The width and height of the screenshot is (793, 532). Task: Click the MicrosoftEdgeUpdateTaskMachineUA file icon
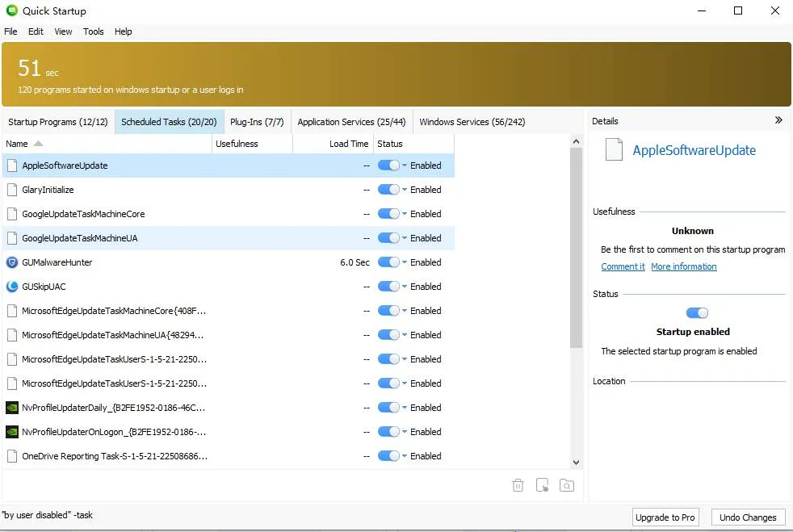12,335
